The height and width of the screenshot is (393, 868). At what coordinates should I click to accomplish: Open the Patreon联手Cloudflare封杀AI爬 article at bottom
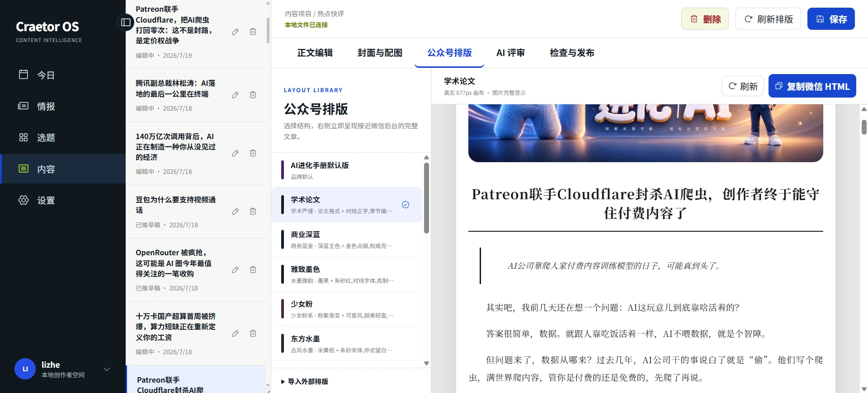coord(195,379)
